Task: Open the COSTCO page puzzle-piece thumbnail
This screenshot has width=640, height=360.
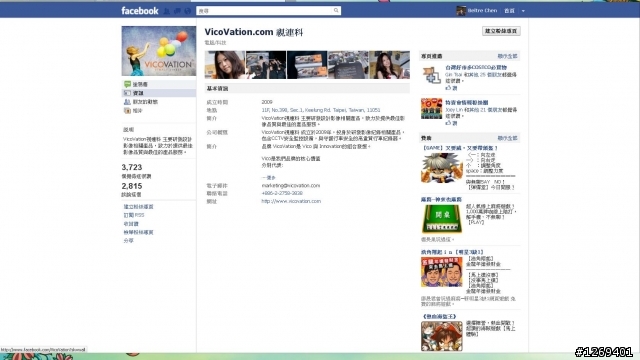Action: point(431,75)
